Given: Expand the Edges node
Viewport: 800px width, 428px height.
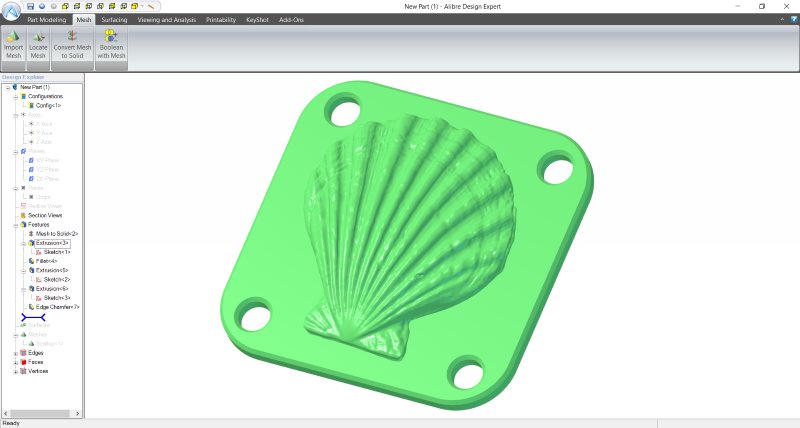Looking at the screenshot, I should 15,353.
